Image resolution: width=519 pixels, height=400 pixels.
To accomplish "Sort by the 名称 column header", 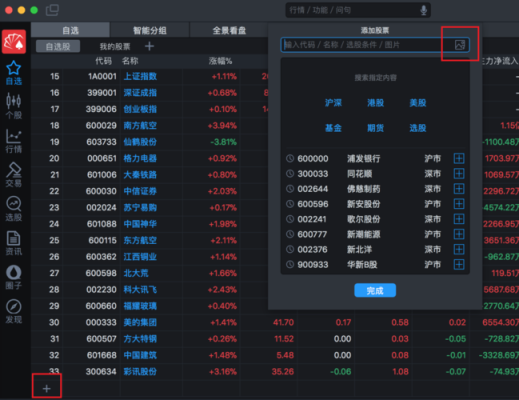I will coord(130,61).
